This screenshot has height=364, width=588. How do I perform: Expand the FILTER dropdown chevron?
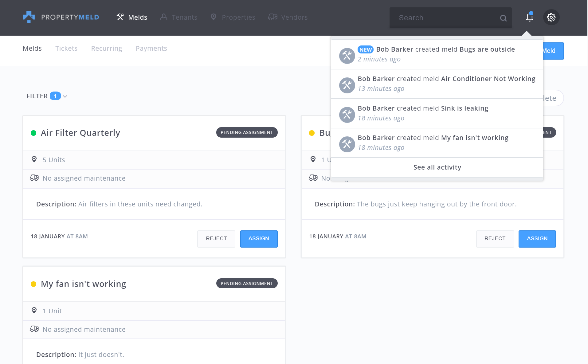click(x=65, y=96)
